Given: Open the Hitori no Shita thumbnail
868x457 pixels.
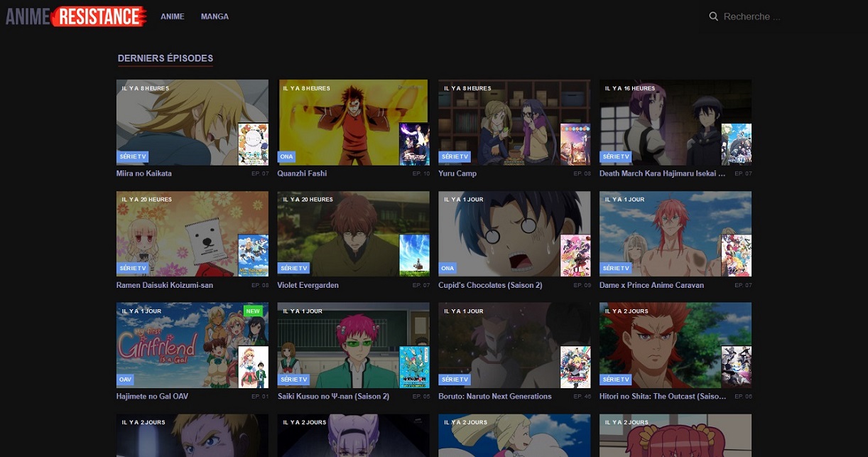Looking at the screenshot, I should pos(676,345).
